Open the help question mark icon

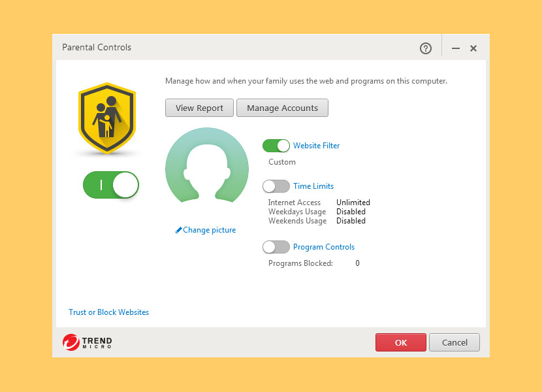pos(426,48)
